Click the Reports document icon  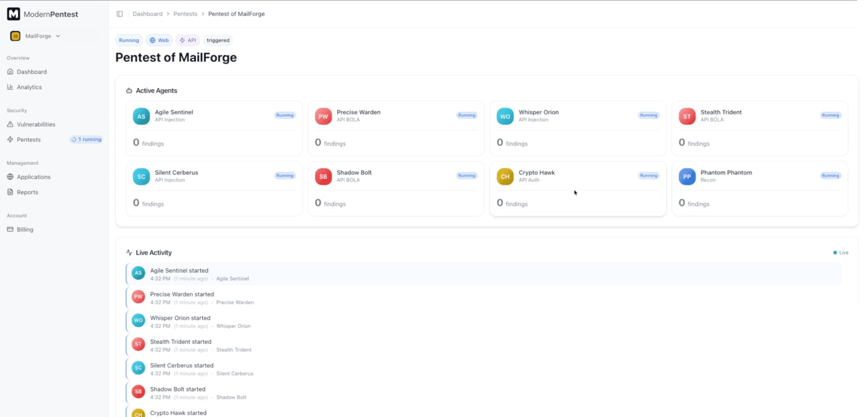(x=10, y=192)
